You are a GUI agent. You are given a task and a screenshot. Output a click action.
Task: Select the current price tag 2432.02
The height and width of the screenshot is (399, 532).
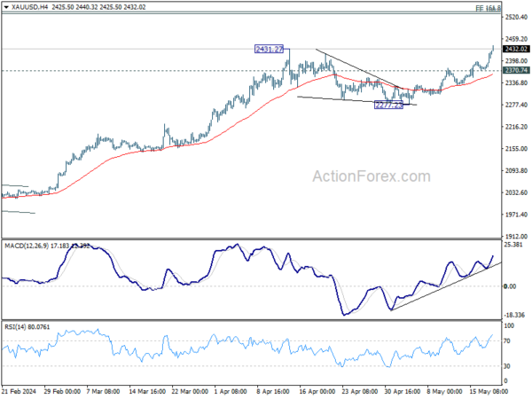click(x=516, y=49)
